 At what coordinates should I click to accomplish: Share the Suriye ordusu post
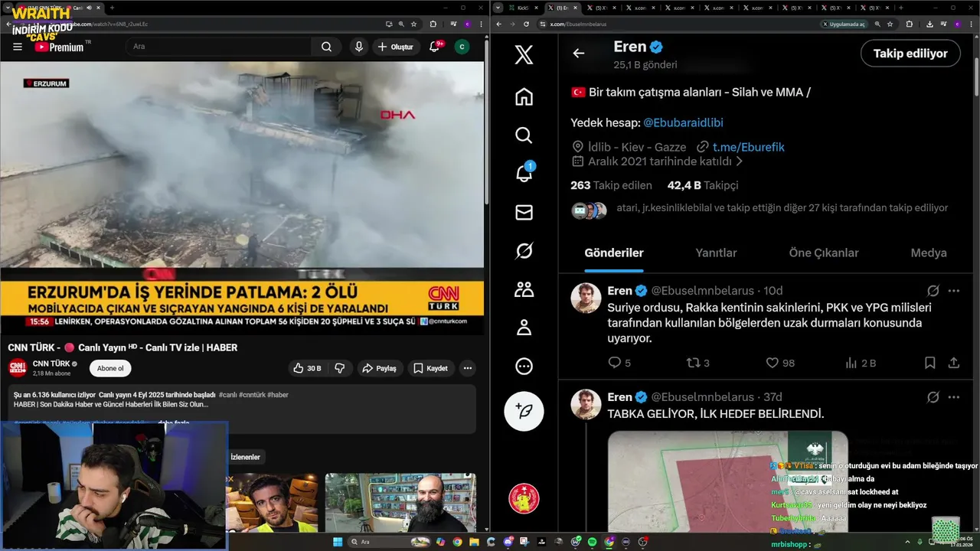tap(954, 363)
